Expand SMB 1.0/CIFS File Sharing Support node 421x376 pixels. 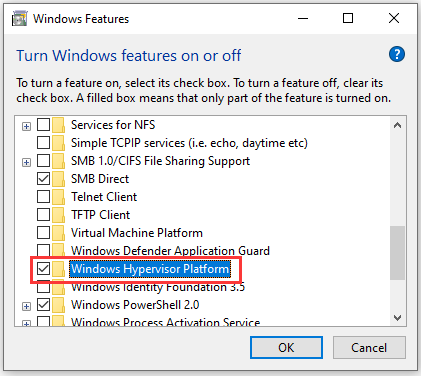tap(26, 162)
